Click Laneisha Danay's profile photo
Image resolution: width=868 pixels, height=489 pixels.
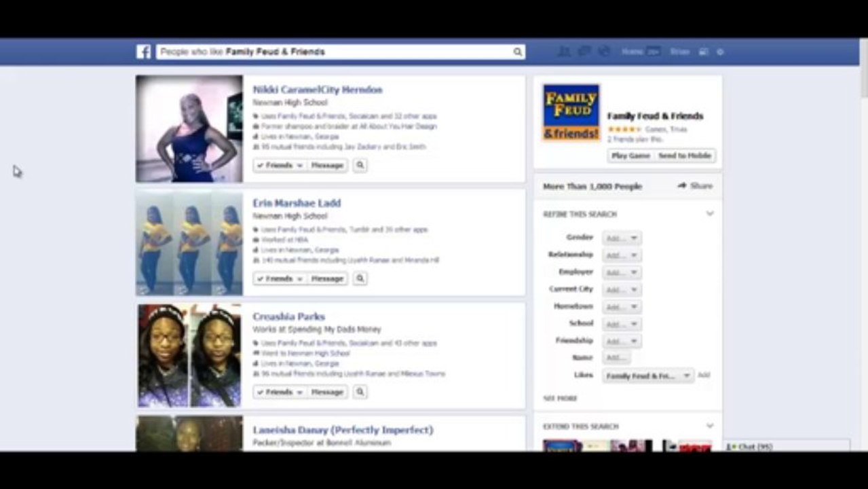189,433
